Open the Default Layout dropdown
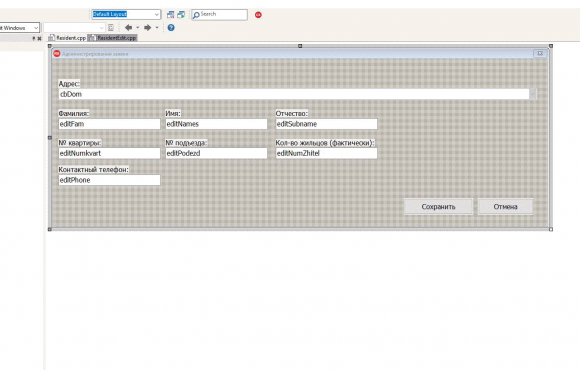The width and height of the screenshot is (580, 370). pyautogui.click(x=126, y=14)
